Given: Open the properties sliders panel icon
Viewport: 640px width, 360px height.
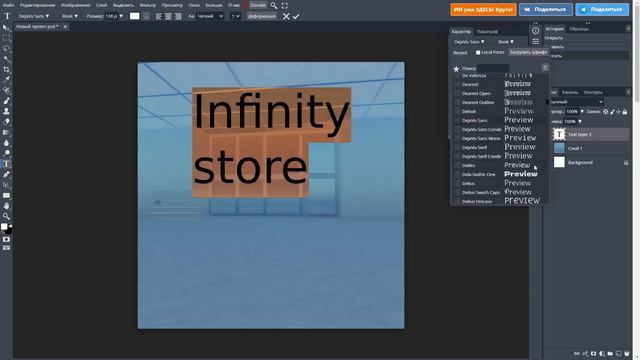Looking at the screenshot, I should tap(536, 41).
